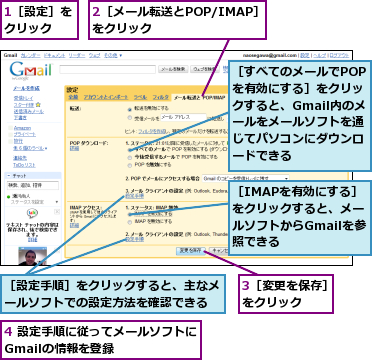
Task: Open the ラベル settings tab
Action: point(140,97)
